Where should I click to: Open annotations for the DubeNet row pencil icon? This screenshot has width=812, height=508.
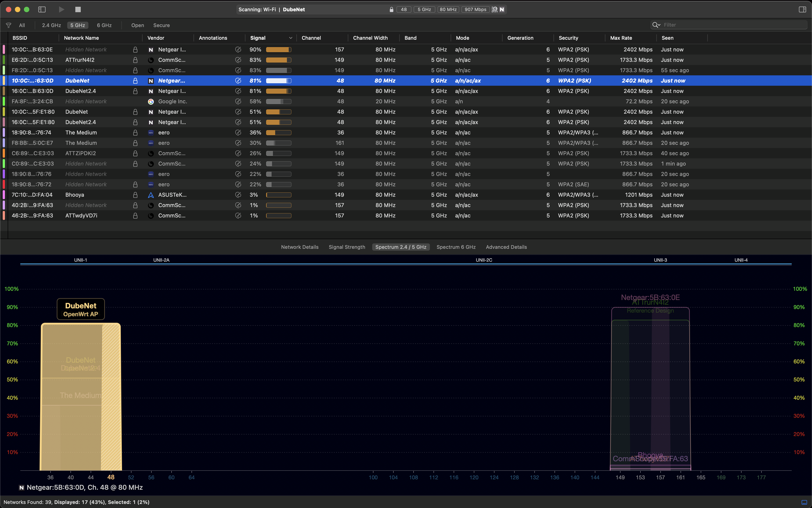point(238,81)
